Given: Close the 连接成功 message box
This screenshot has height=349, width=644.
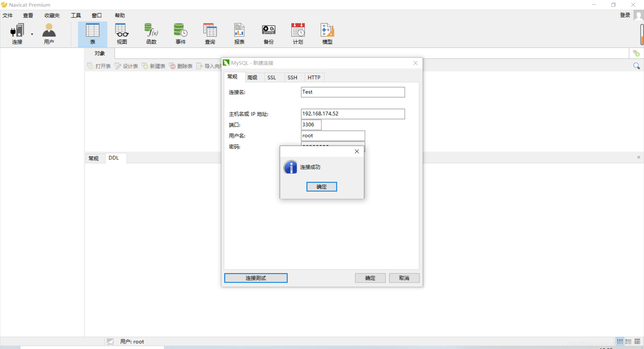Looking at the screenshot, I should [357, 151].
